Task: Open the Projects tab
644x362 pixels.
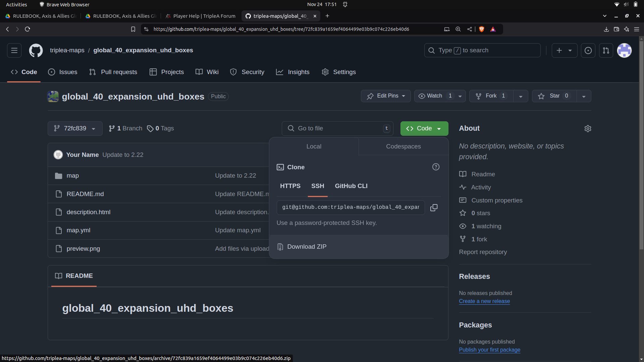Action: click(x=167, y=72)
